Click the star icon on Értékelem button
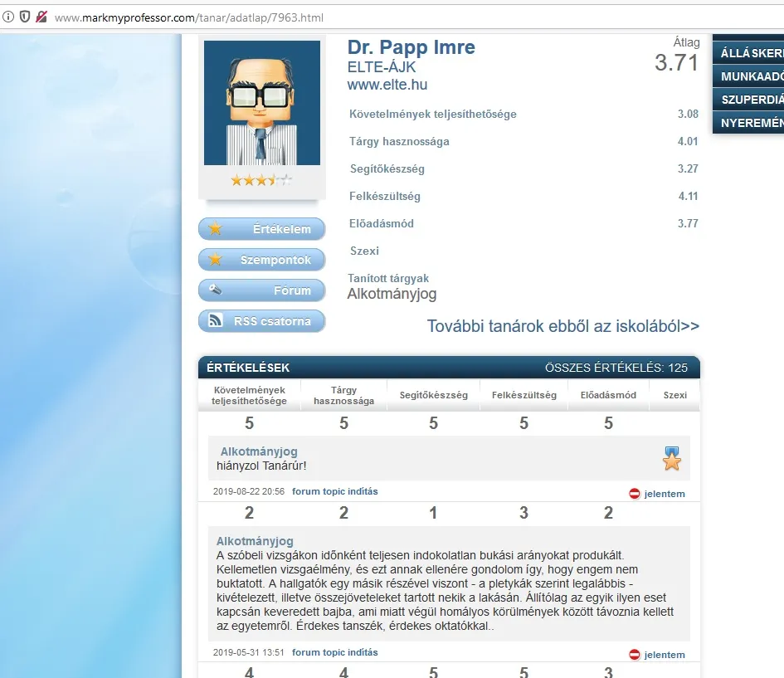784x678 pixels. [216, 229]
